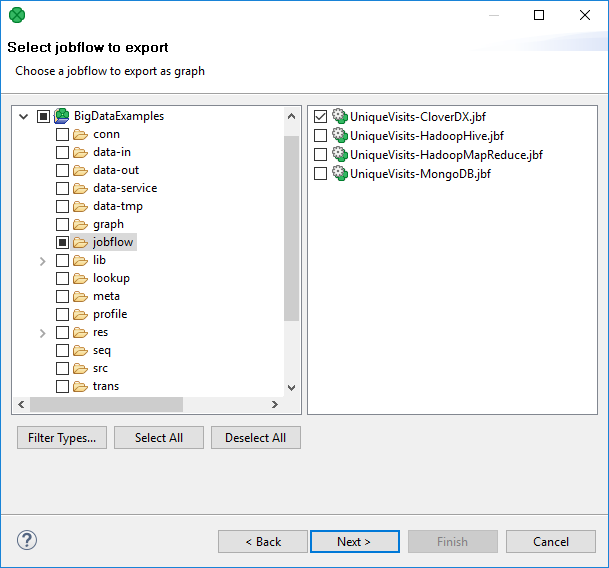Click the help question mark icon
609x568 pixels.
pyautogui.click(x=27, y=541)
